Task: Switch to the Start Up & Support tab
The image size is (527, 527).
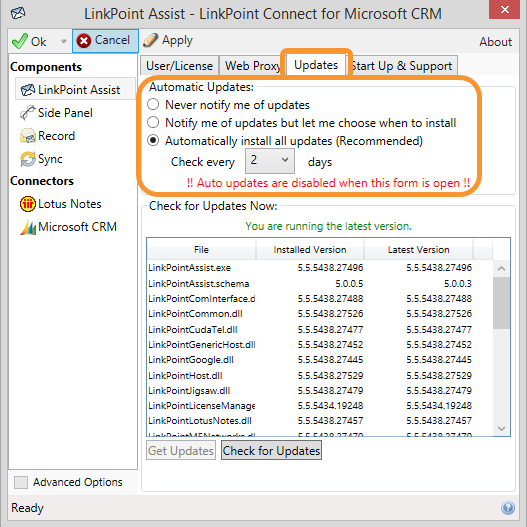Action: (402, 66)
